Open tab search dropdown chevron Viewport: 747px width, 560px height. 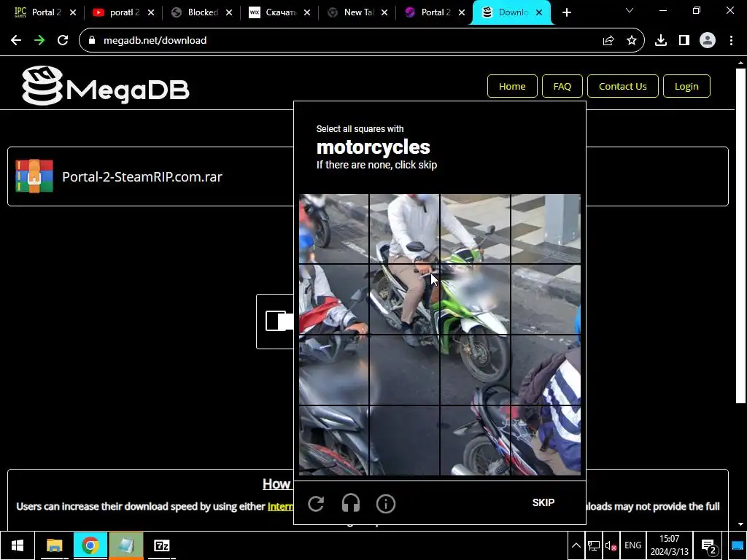click(x=630, y=10)
